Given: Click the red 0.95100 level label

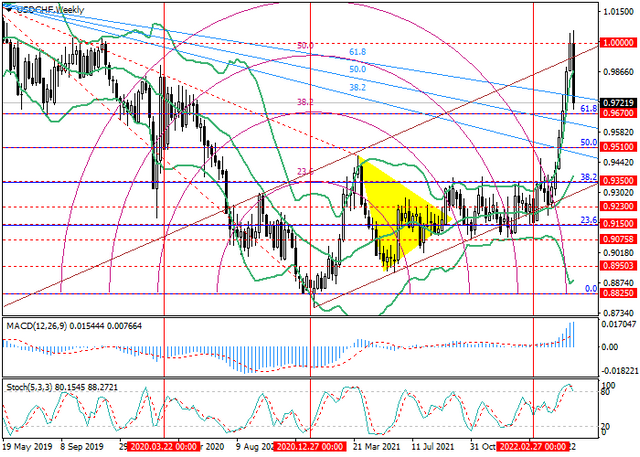Looking at the screenshot, I should coord(618,147).
